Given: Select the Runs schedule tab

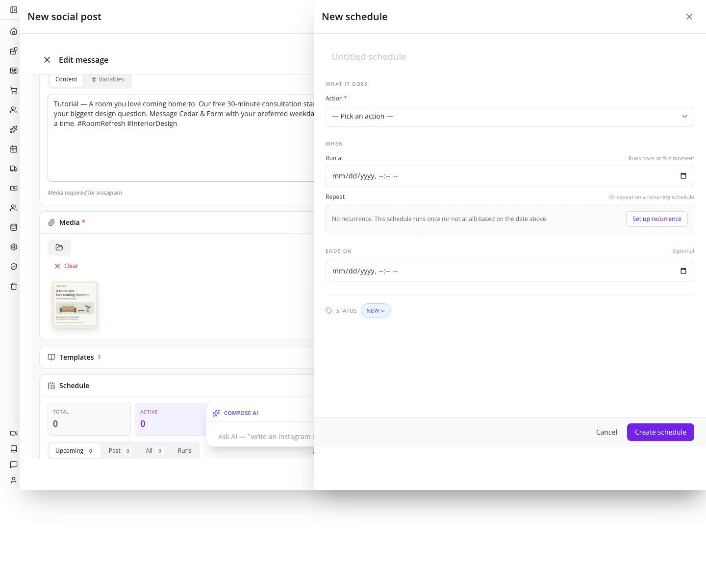Looking at the screenshot, I should click(185, 451).
